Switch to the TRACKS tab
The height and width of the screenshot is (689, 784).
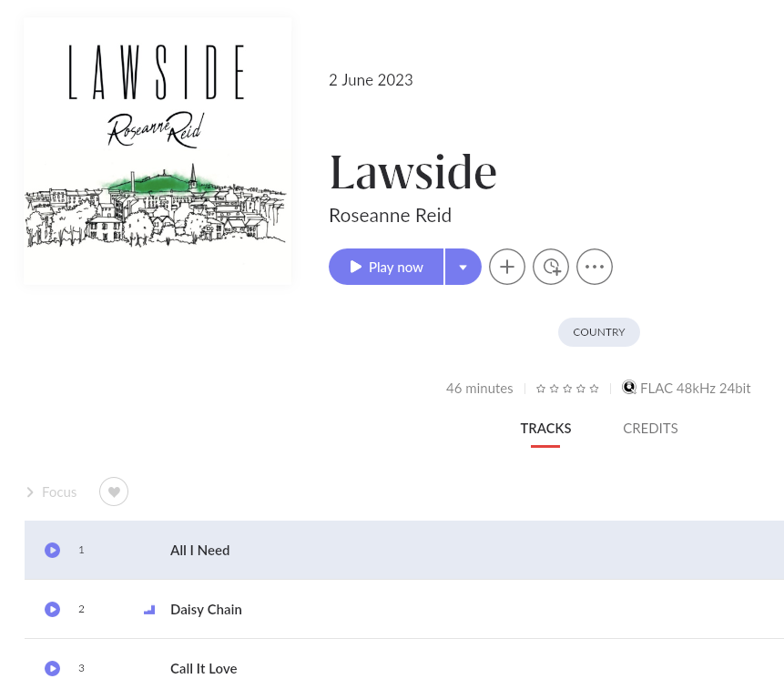coord(545,429)
